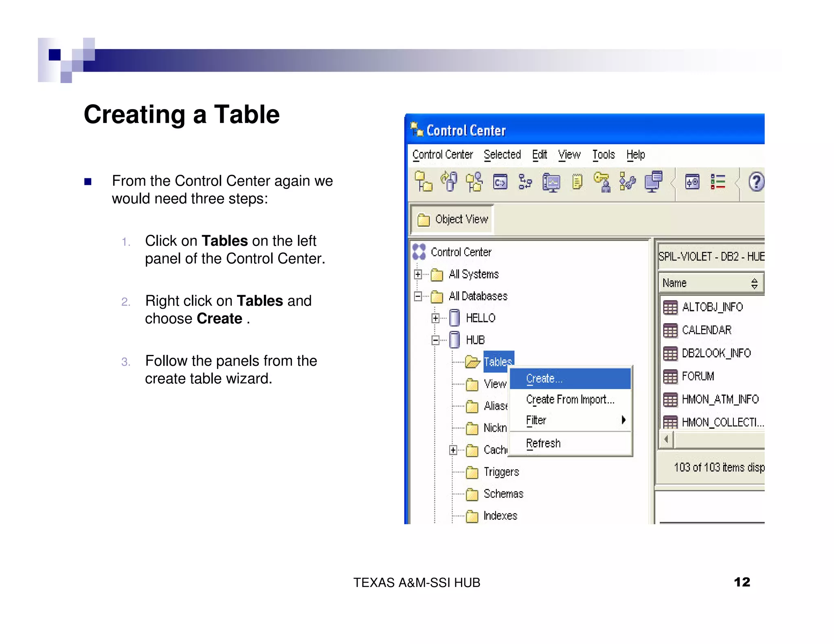Image resolution: width=834 pixels, height=644 pixels.
Task: Select the HMON_COLLECTI... table row
Action: click(x=713, y=422)
